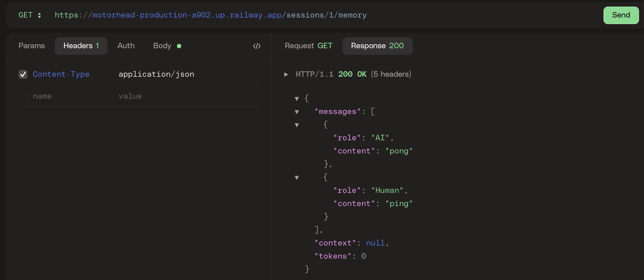The image size is (644, 280).
Task: Click the green dot on the Body tab
Action: point(179,46)
